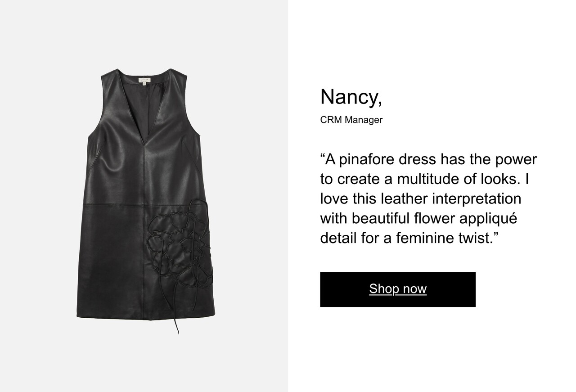Click the black Shop now button

click(397, 289)
